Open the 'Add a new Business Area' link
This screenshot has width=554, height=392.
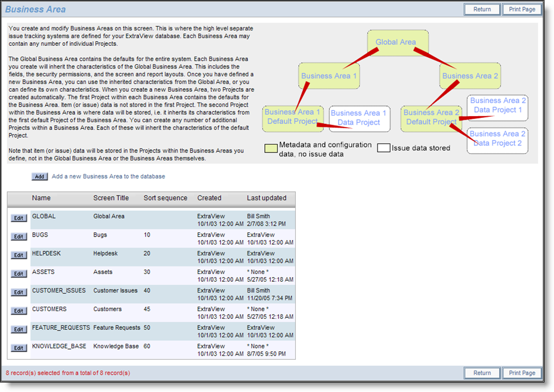click(109, 176)
